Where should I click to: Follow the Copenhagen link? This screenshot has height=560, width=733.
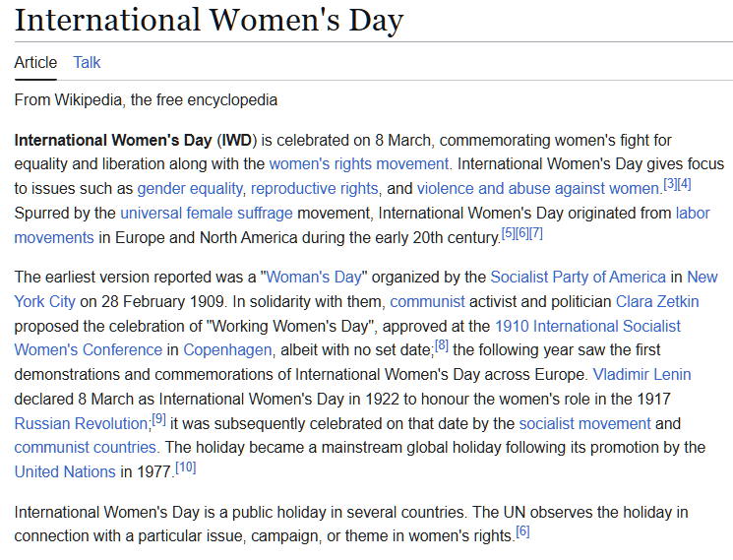[x=227, y=349]
